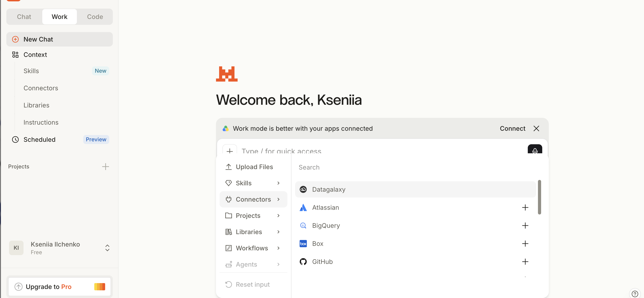Expand the Skills submenu chevron

pyautogui.click(x=279, y=183)
